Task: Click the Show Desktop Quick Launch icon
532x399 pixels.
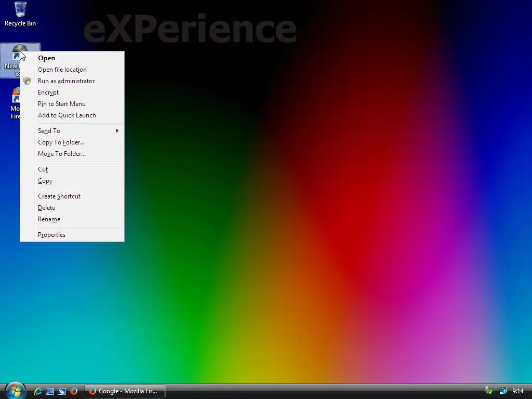Action: pyautogui.click(x=50, y=391)
